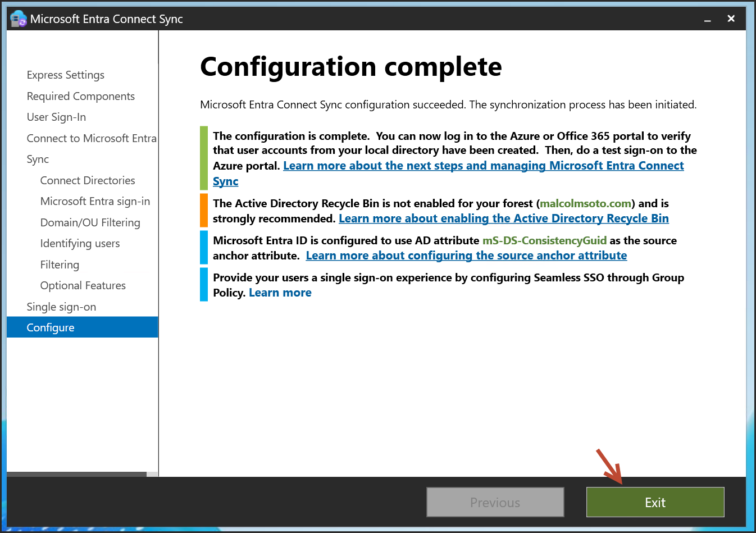The image size is (756, 533).
Task: Select Connect to Microsoft Entra step
Action: [92, 138]
